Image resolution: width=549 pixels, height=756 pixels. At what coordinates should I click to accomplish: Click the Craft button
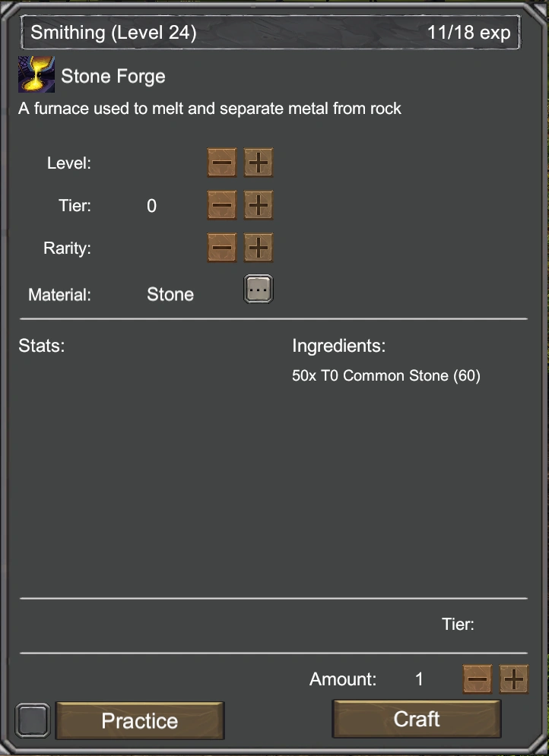point(417,719)
